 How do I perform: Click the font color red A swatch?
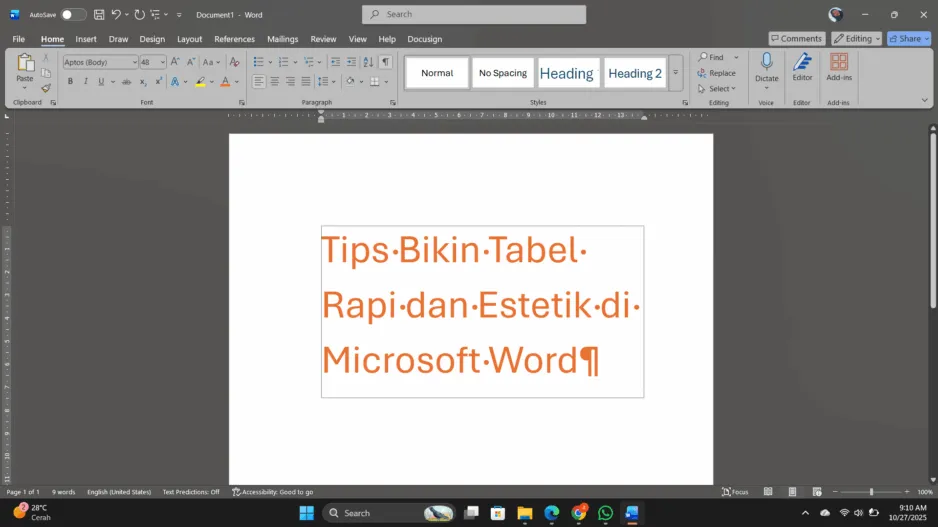(225, 81)
